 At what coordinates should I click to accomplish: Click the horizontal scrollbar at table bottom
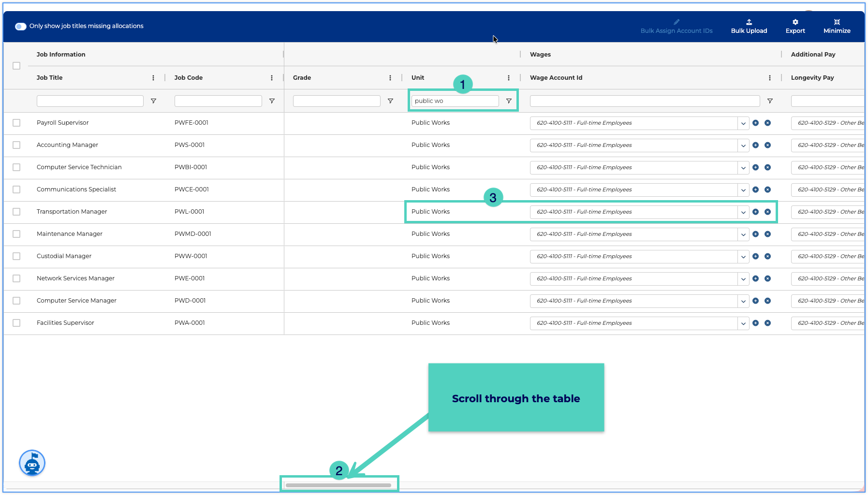pos(338,485)
